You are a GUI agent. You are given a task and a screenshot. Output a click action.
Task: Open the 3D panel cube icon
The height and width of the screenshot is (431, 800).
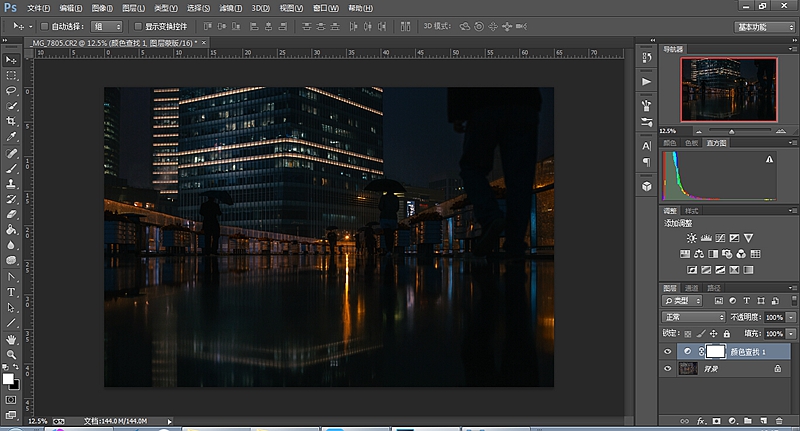[646, 186]
